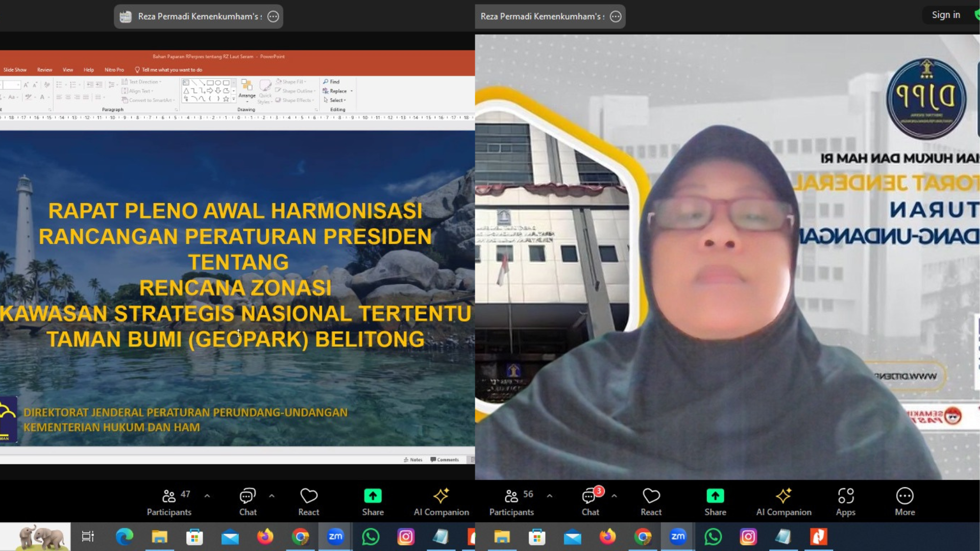
Task: Click the align left paragraph icon
Action: click(59, 97)
